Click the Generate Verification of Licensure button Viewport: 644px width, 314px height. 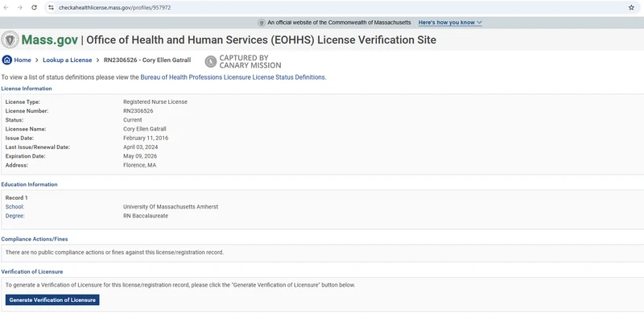pos(52,300)
